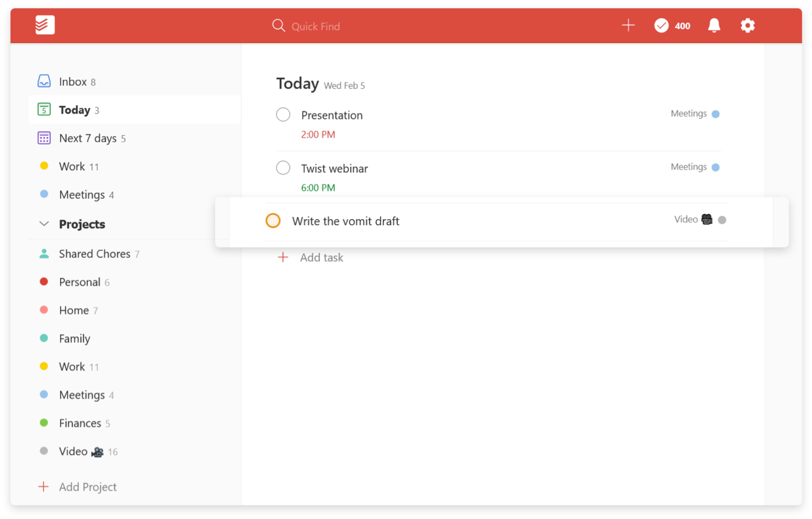
Task: Collapse the Projects section
Action: tap(44, 223)
